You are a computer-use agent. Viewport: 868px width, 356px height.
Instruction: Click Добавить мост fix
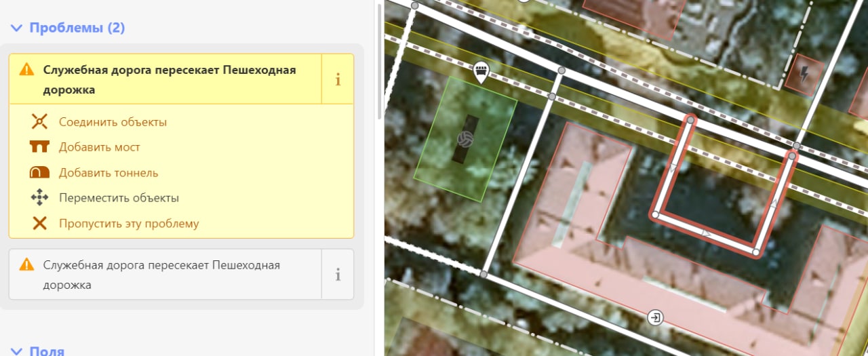100,147
